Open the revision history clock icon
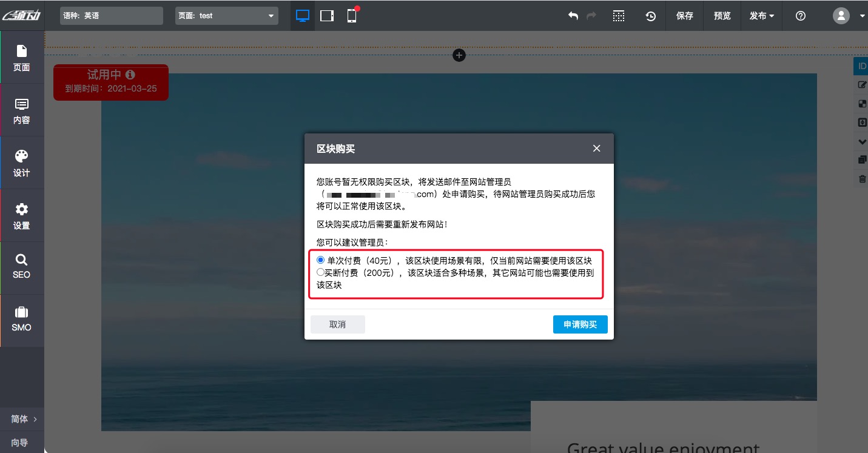The height and width of the screenshot is (453, 868). pyautogui.click(x=651, y=16)
